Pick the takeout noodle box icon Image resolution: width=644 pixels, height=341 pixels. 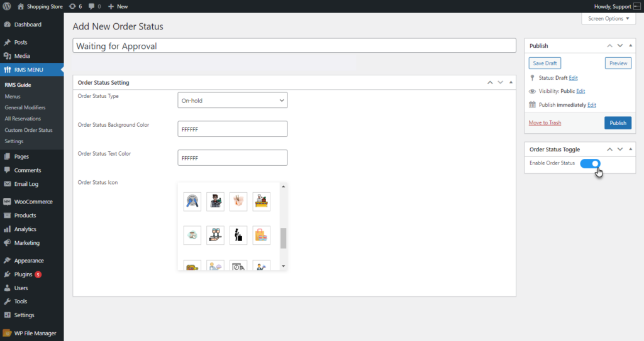click(238, 202)
